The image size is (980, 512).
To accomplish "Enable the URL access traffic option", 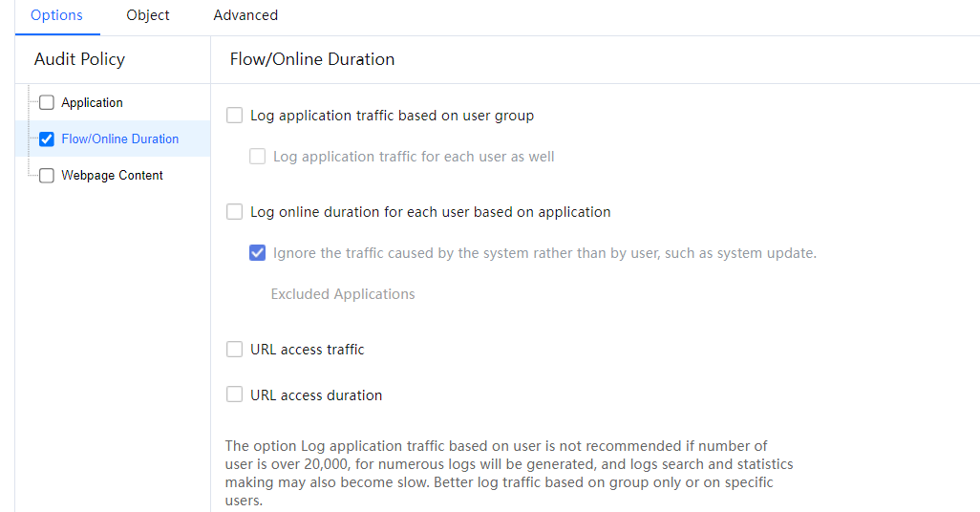I will pyautogui.click(x=235, y=350).
